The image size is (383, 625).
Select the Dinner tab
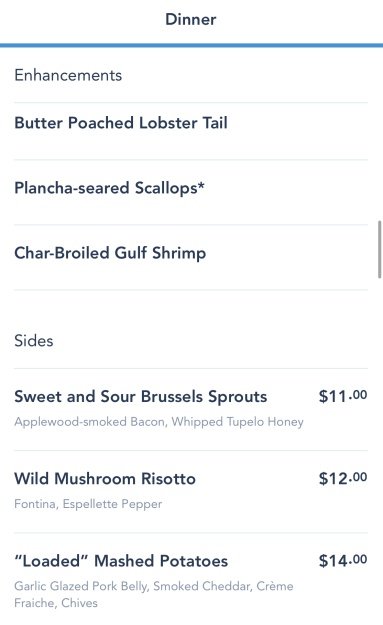coord(191,20)
